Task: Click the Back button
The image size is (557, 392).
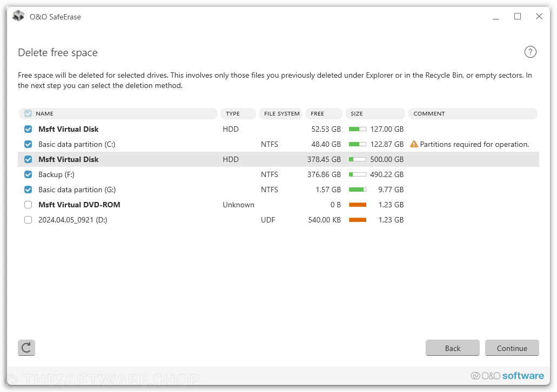Action: (453, 348)
